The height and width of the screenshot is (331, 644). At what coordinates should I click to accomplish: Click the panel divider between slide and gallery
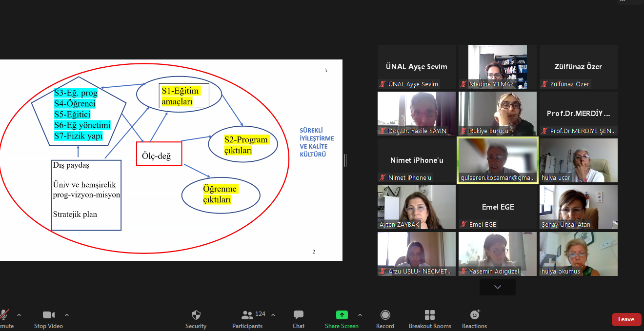pos(346,160)
